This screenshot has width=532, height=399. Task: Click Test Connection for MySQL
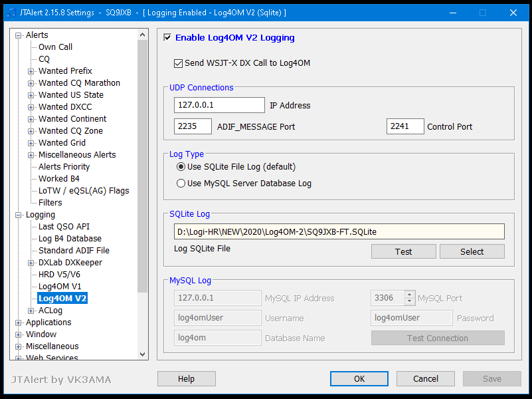pos(438,338)
